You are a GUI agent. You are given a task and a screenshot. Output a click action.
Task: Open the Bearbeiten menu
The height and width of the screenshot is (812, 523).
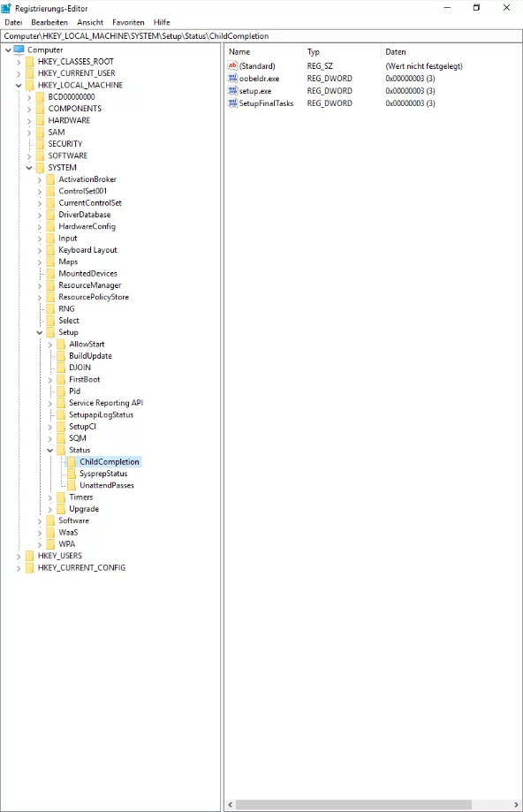[49, 22]
